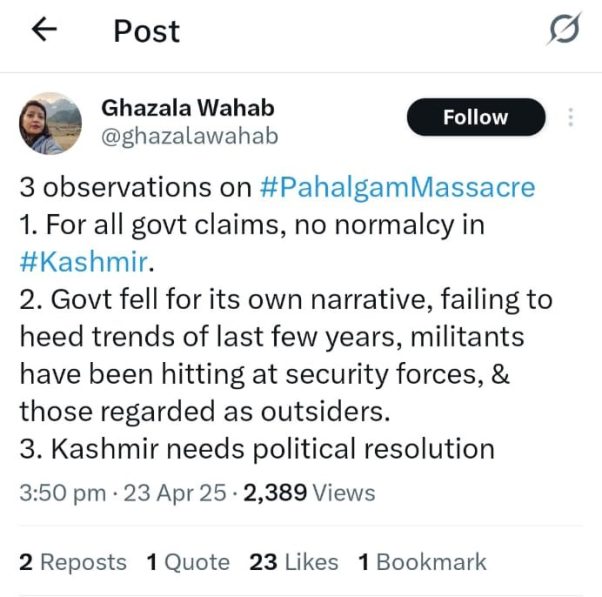
Task: Open the #PahalgamMassacre hashtag
Action: [x=397, y=187]
